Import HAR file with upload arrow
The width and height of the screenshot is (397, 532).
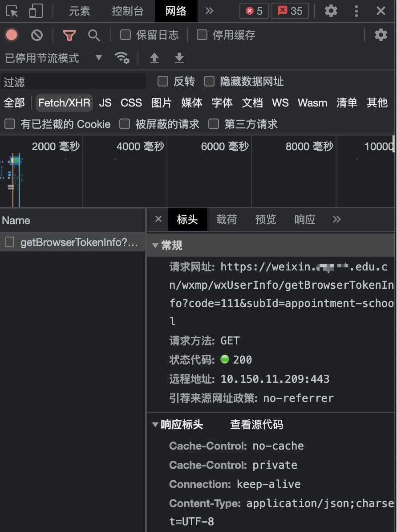coord(154,58)
